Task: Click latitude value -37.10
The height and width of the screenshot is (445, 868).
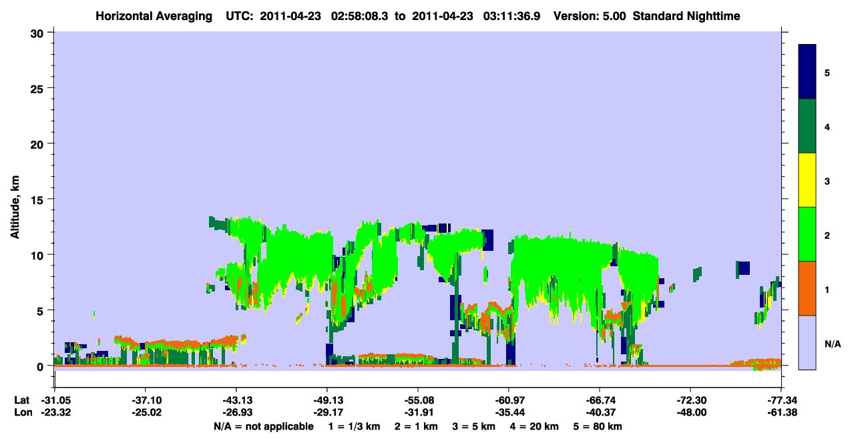Action: [145, 400]
